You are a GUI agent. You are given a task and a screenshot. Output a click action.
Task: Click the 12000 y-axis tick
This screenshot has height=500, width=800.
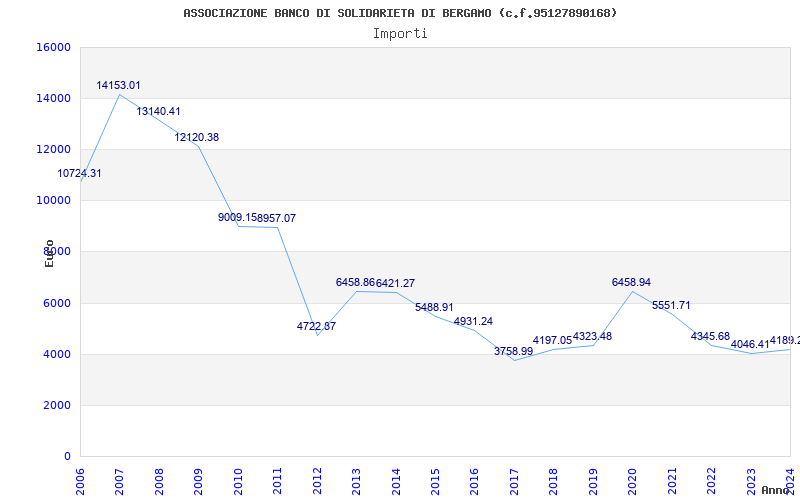tap(54, 149)
